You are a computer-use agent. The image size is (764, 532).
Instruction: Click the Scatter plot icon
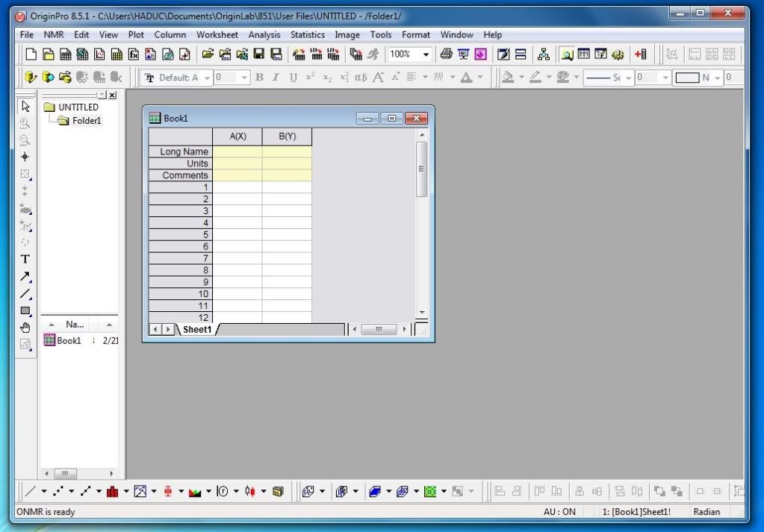58,492
